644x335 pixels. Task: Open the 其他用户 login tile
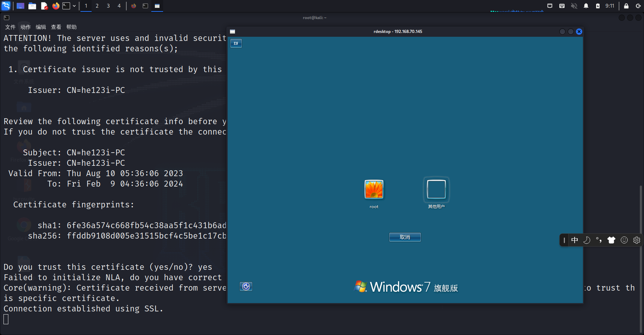click(436, 189)
